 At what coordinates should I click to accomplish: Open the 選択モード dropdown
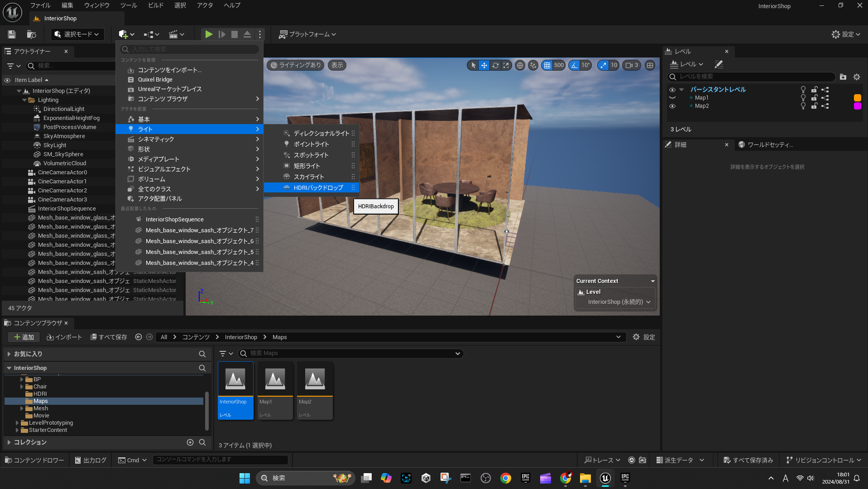tap(77, 34)
